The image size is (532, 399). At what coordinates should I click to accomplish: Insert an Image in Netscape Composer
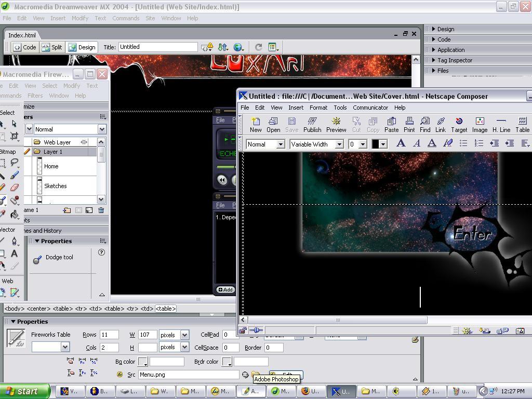(x=480, y=125)
